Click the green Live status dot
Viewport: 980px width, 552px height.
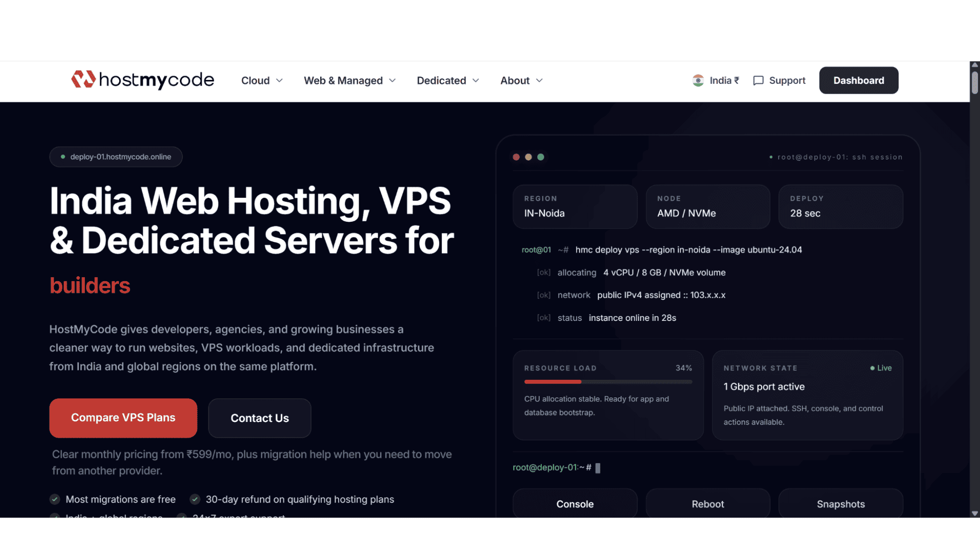pos(872,368)
